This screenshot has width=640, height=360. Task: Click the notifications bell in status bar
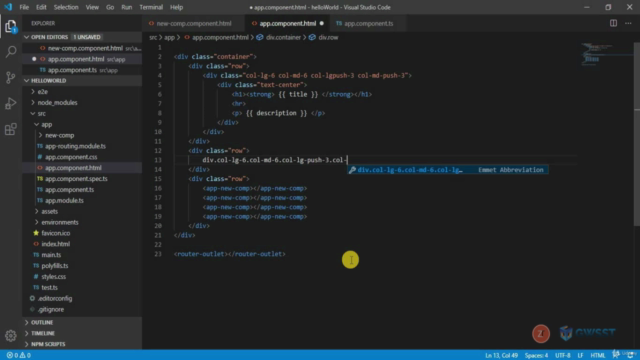pyautogui.click(x=631, y=355)
